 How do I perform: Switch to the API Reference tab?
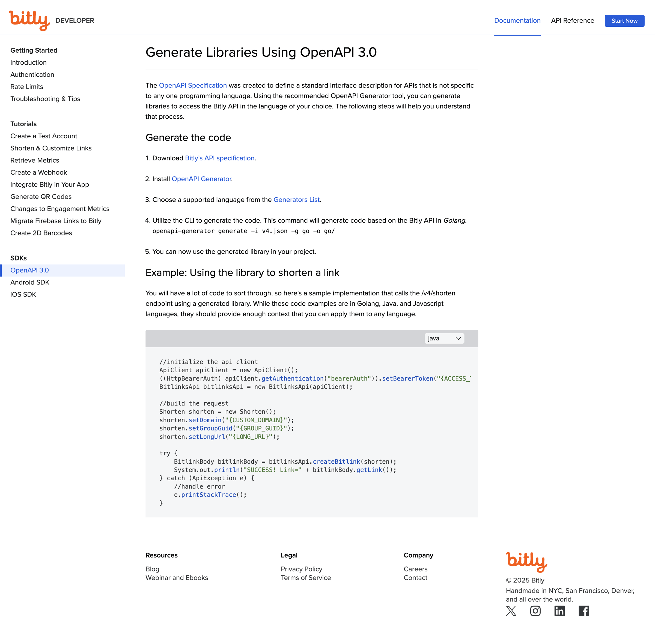pyautogui.click(x=572, y=20)
